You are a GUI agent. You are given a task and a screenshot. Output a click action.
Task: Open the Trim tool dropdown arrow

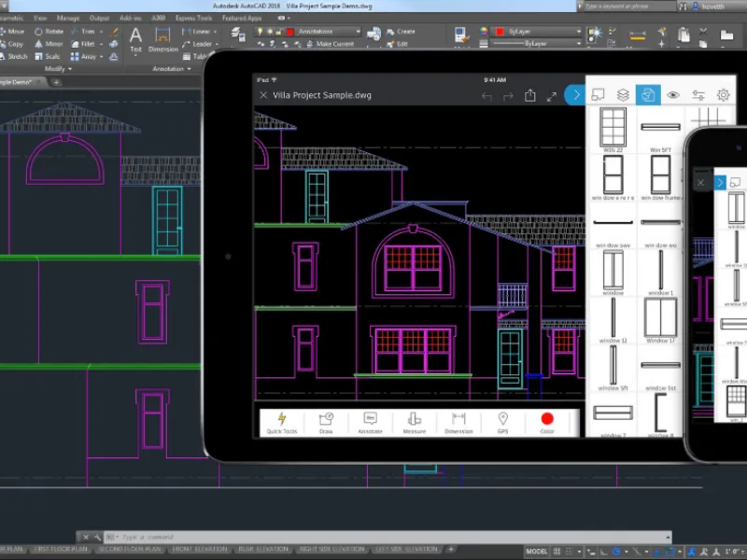tap(101, 32)
